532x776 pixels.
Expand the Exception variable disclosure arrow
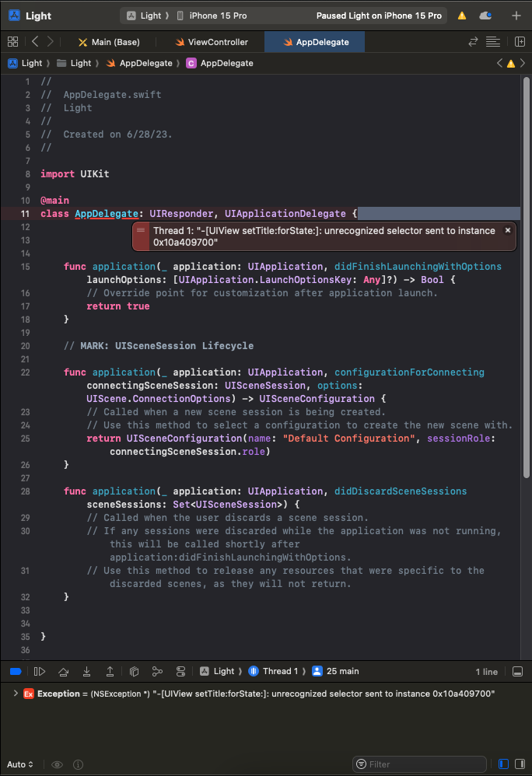tap(16, 694)
